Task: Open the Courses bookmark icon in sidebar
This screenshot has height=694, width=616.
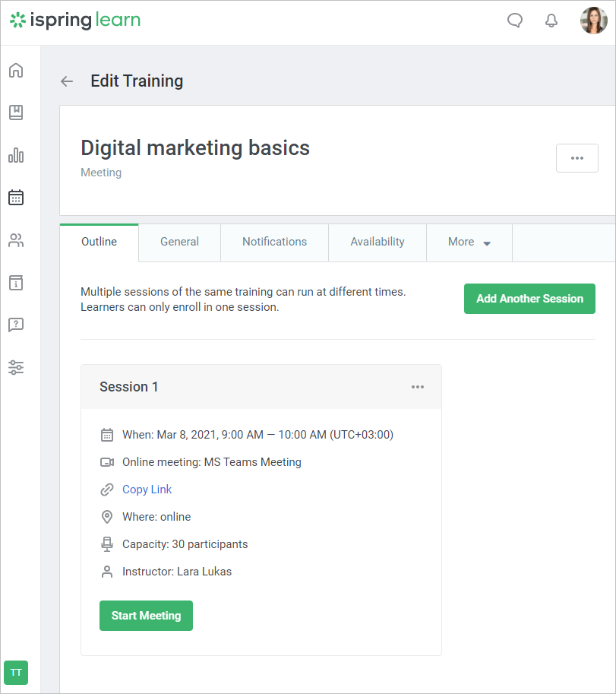Action: (16, 112)
